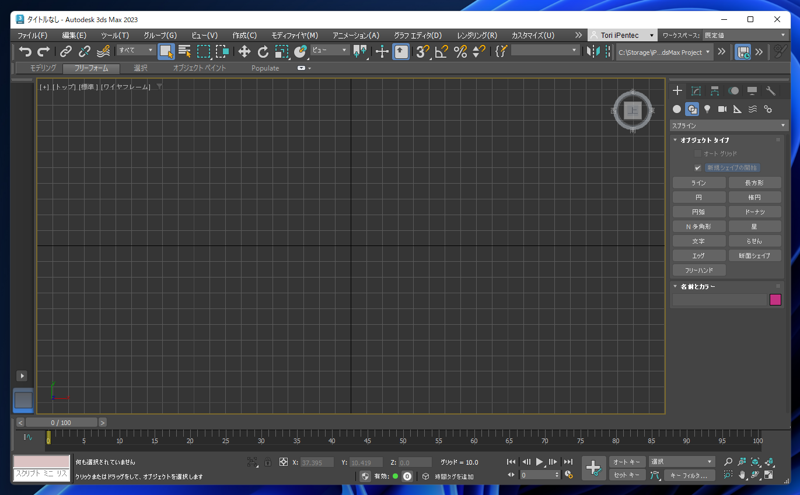
Task: Toggle the オートキー auto key mode
Action: (627, 462)
